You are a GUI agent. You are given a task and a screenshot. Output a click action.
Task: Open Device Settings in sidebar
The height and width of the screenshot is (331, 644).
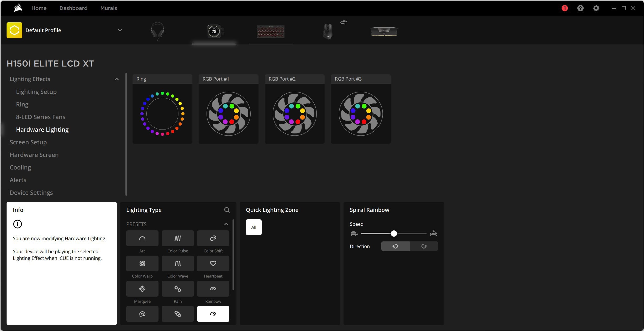point(31,193)
